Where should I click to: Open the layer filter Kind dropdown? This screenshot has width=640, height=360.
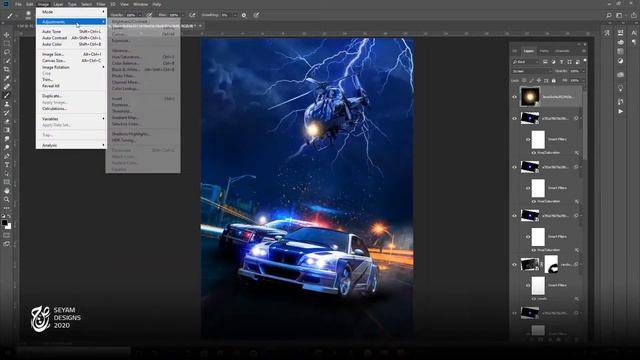pyautogui.click(x=526, y=62)
